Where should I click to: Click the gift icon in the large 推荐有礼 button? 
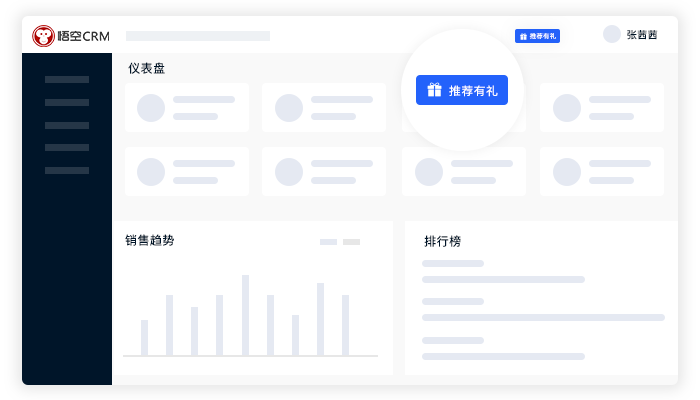click(434, 90)
